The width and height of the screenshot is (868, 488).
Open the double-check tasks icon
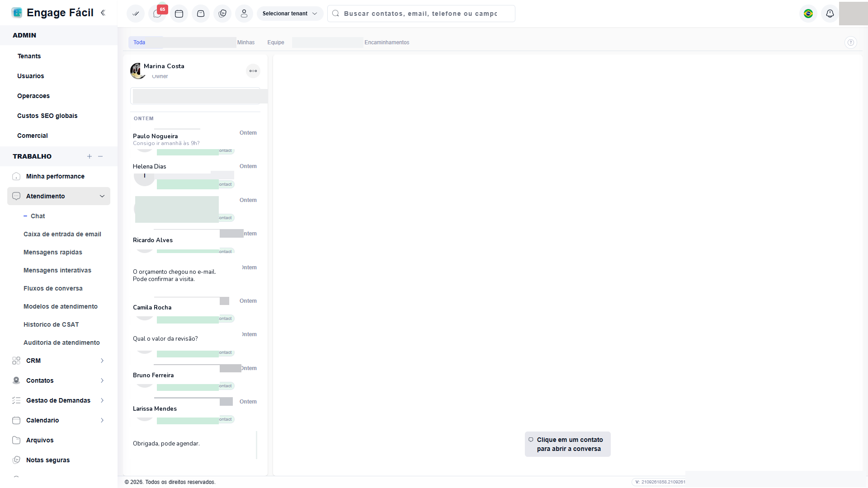coord(136,14)
